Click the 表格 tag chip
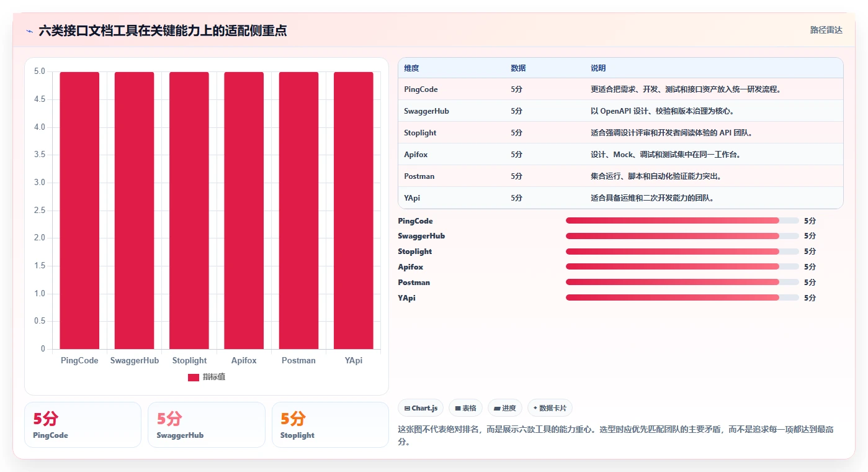Image resolution: width=868 pixels, height=472 pixels. (x=465, y=408)
